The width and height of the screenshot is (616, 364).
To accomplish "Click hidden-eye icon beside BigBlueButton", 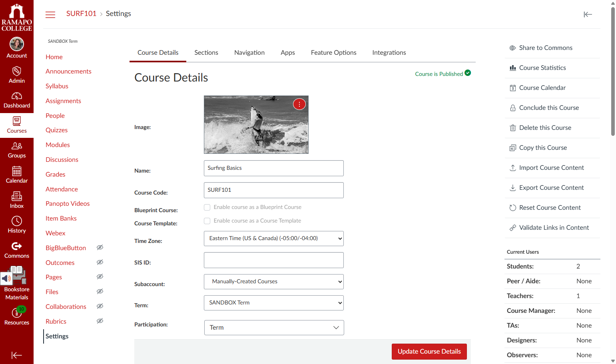I will tap(100, 247).
